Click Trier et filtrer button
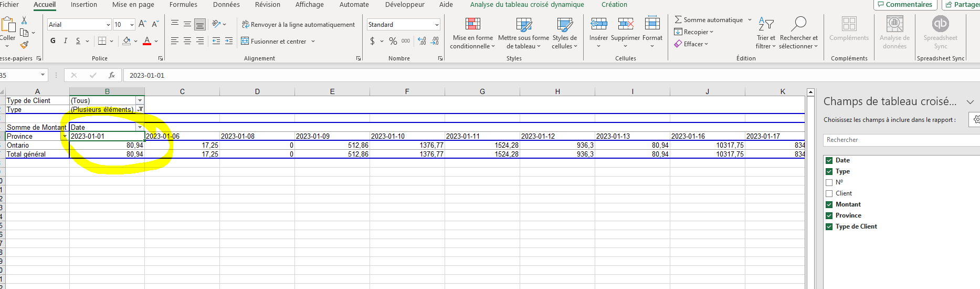980x289 pixels. [766, 33]
